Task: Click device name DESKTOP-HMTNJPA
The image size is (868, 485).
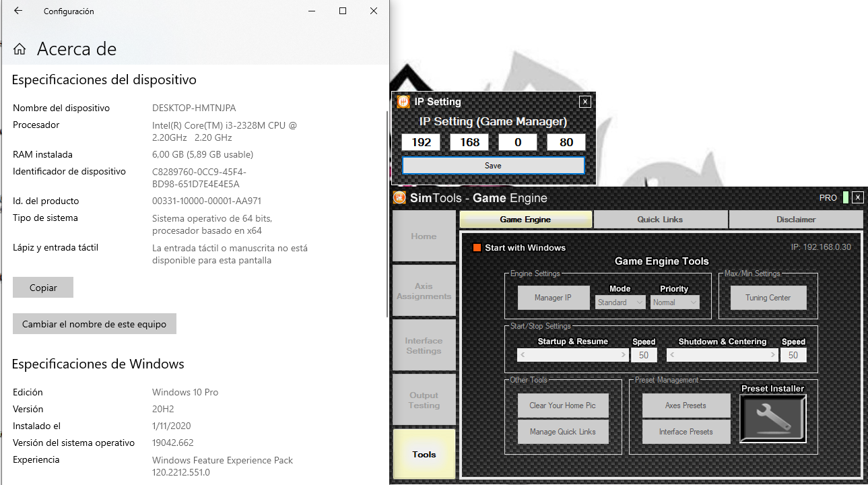Action: pyautogui.click(x=194, y=108)
